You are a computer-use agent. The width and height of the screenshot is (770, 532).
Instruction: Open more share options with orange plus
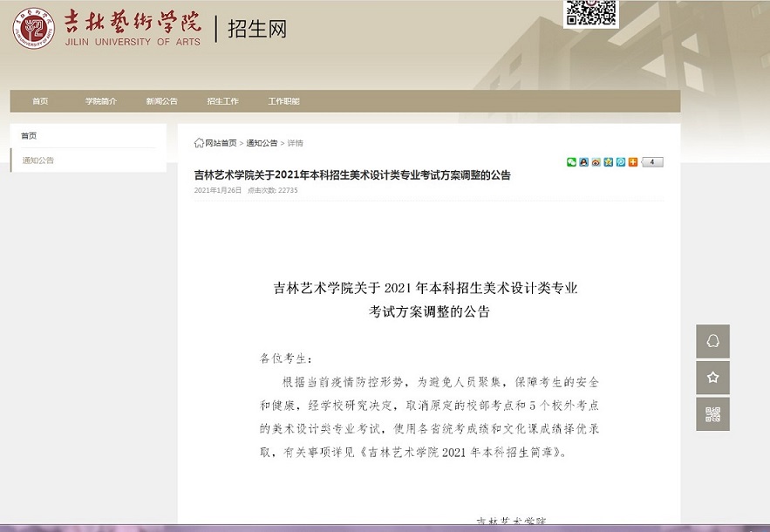633,162
